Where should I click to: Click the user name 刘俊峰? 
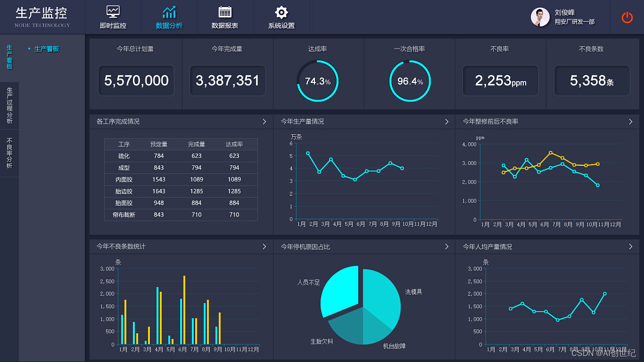pyautogui.click(x=565, y=13)
